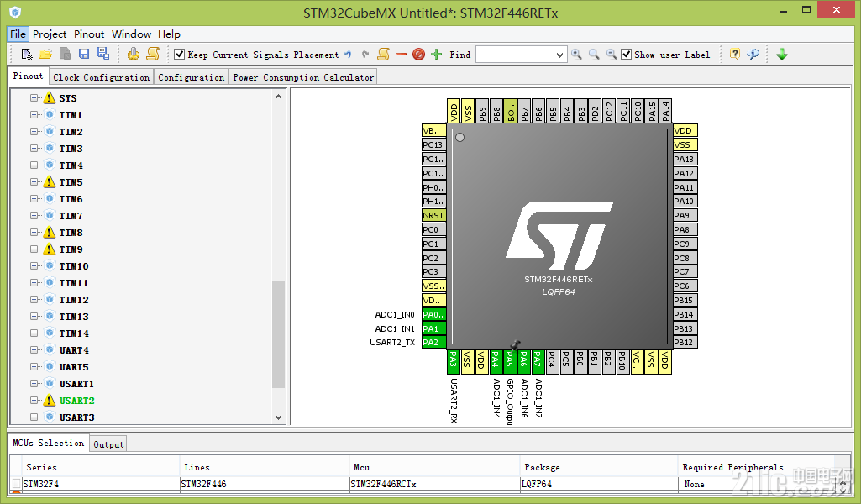
Task: Click the PB12 pin on the right edge
Action: coord(685,343)
